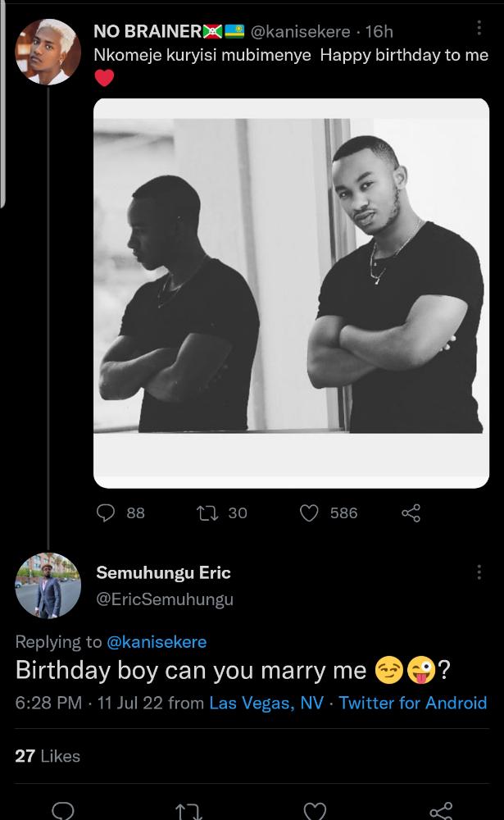Open the Twitter for Android source link

click(x=412, y=703)
